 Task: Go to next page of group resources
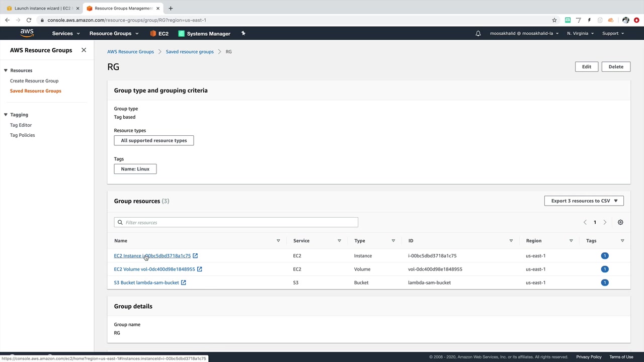[x=605, y=222]
